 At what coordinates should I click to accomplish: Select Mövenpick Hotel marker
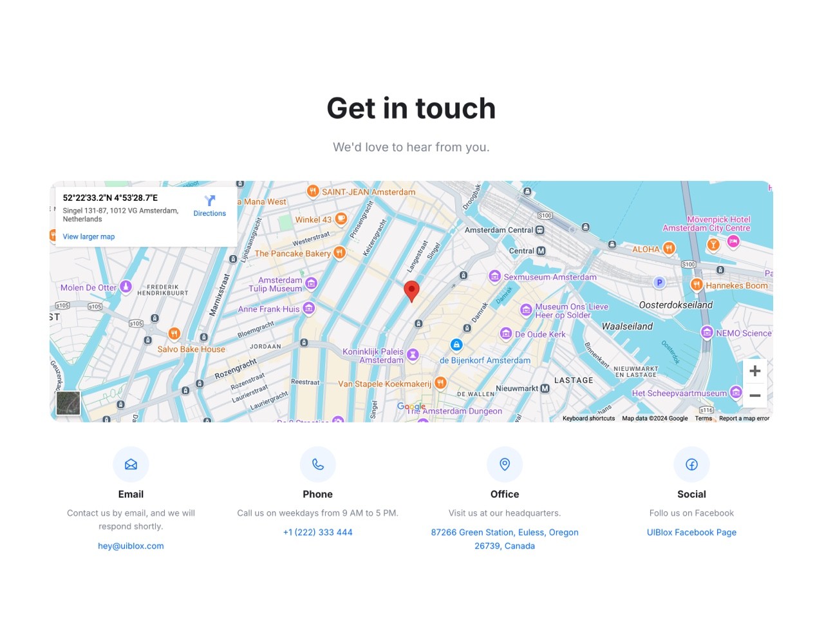[x=733, y=241]
